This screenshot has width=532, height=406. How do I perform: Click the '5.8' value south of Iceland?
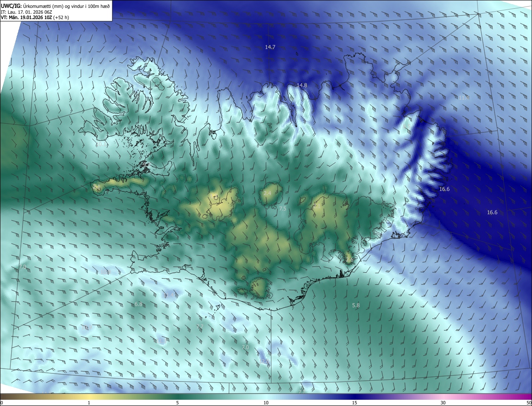(356, 306)
